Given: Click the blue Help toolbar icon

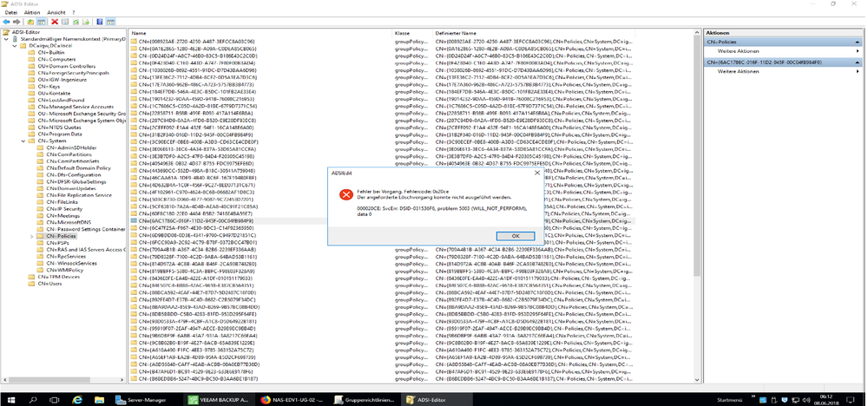Looking at the screenshot, I should click(x=100, y=21).
